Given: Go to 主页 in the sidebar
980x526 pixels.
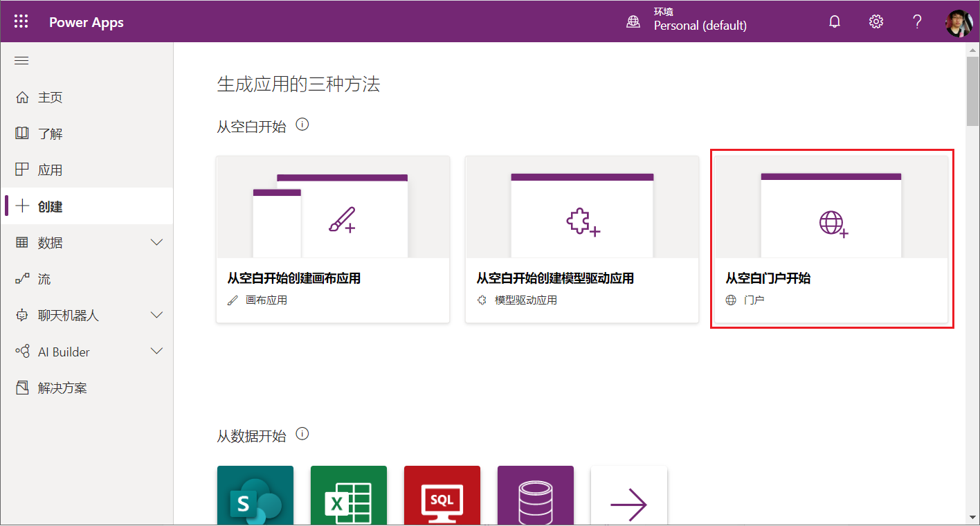Looking at the screenshot, I should point(87,98).
